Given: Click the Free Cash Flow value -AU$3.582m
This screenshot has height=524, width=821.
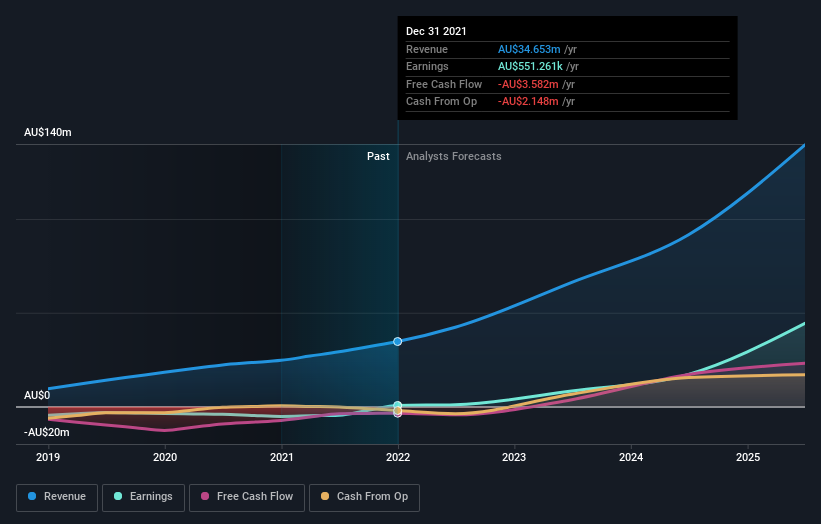Looking at the screenshot, I should click(x=528, y=84).
